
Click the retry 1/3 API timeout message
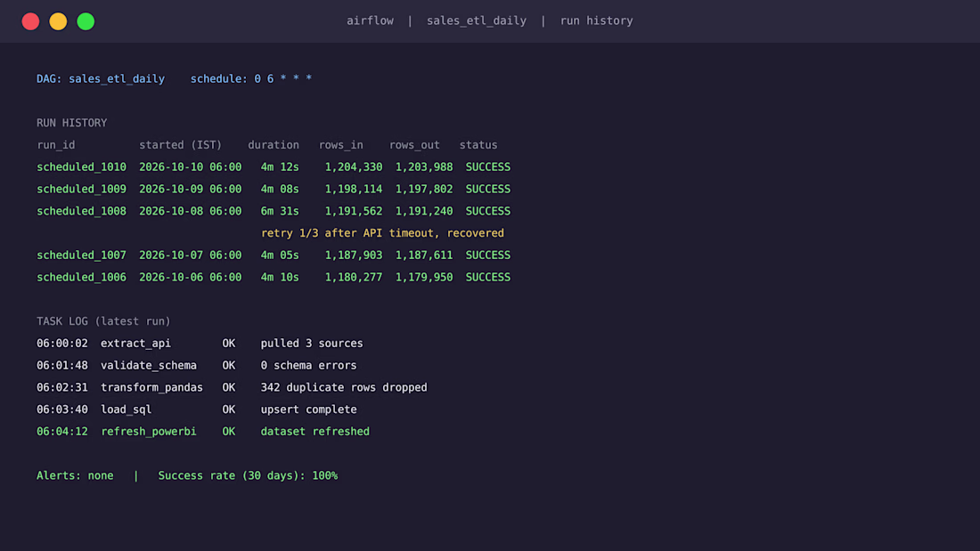click(x=382, y=233)
